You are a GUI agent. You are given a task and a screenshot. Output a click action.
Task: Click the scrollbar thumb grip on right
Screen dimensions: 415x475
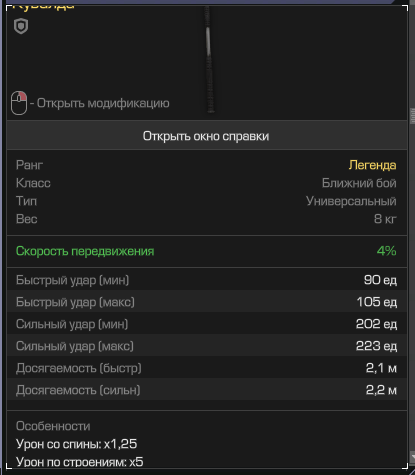412,116
